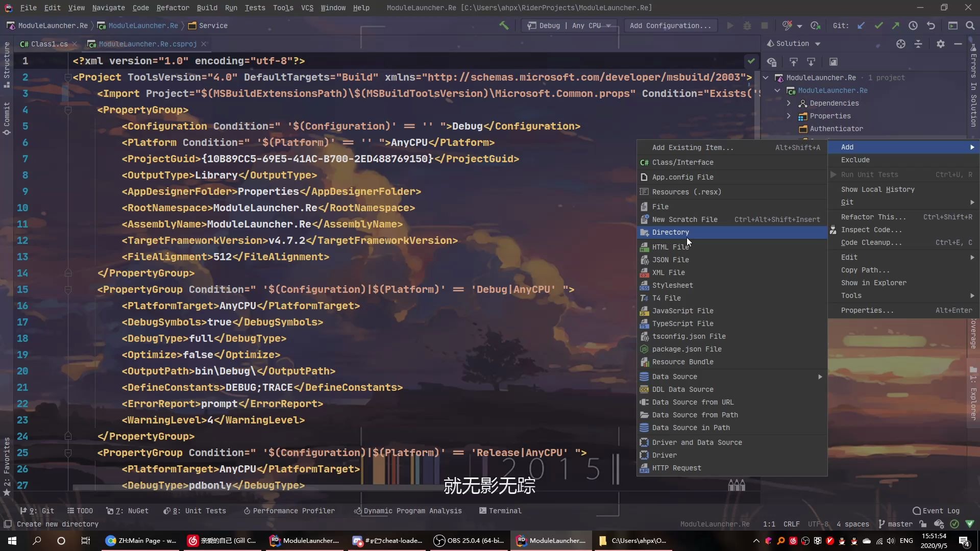Click the Git commit checkmark icon
The width and height of the screenshot is (980, 551).
tap(878, 26)
